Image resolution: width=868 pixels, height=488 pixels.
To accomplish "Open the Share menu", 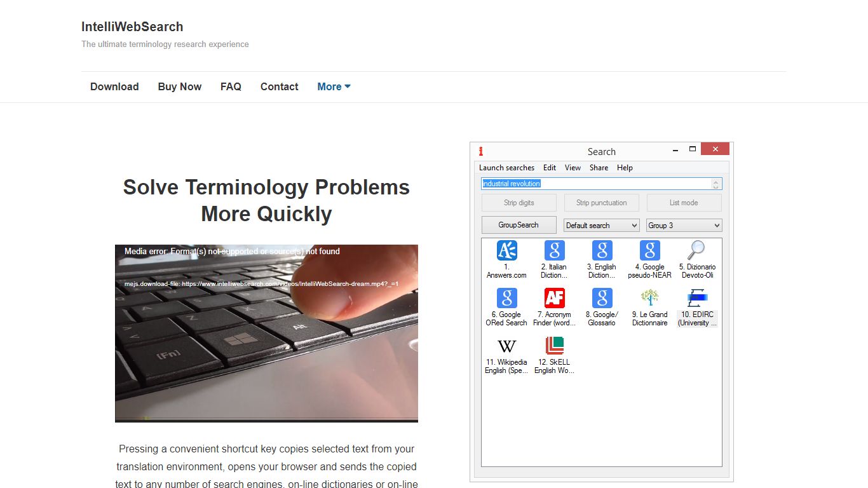I will point(599,168).
